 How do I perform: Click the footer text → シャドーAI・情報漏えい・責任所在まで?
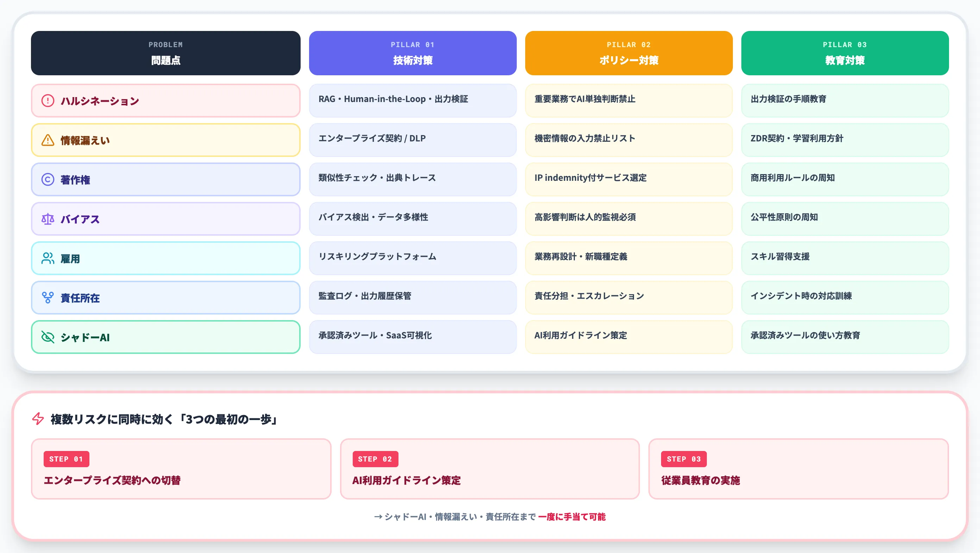pos(455,517)
